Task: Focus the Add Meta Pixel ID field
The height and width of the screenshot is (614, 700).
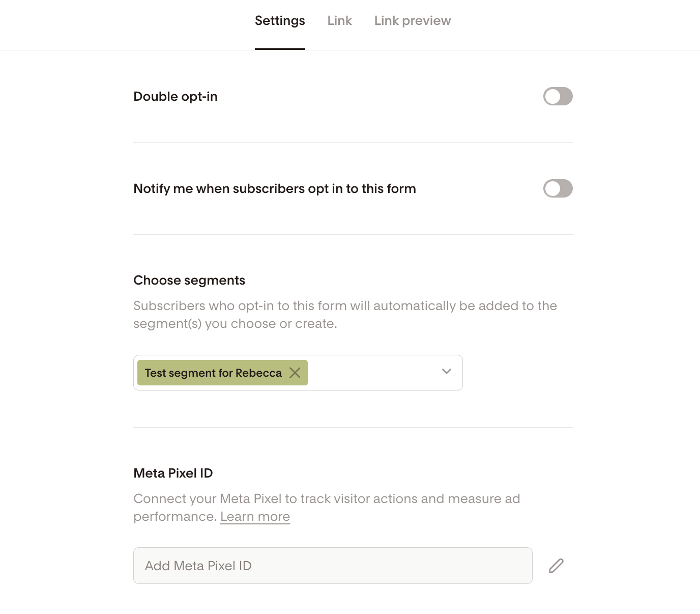Action: (332, 566)
